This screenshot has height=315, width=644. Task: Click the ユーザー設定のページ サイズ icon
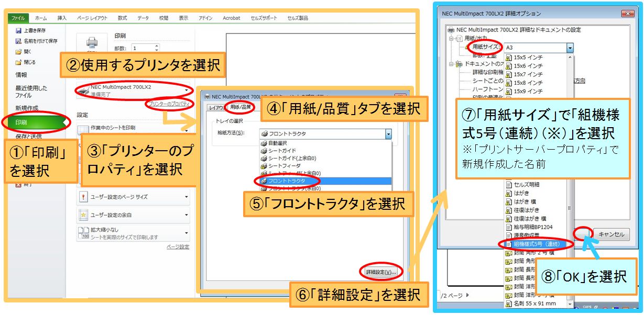pos(83,197)
